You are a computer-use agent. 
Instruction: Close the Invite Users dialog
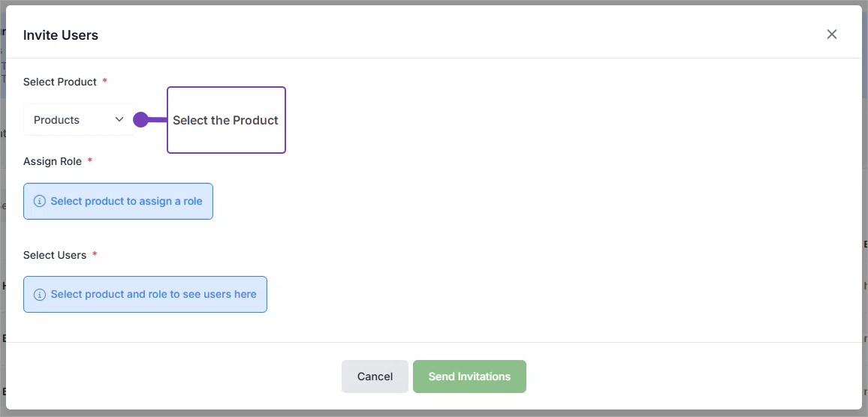[831, 34]
